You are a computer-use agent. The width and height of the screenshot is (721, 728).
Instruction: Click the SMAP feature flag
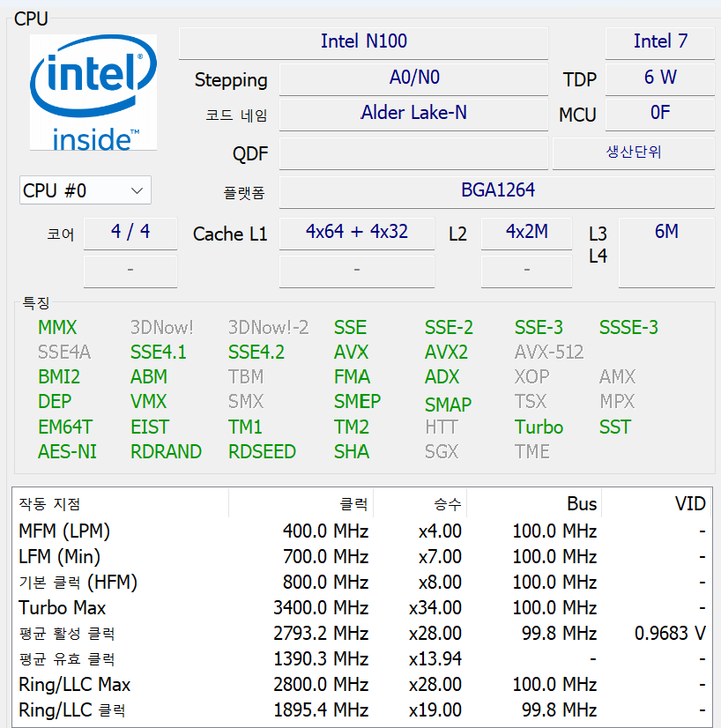(x=448, y=405)
